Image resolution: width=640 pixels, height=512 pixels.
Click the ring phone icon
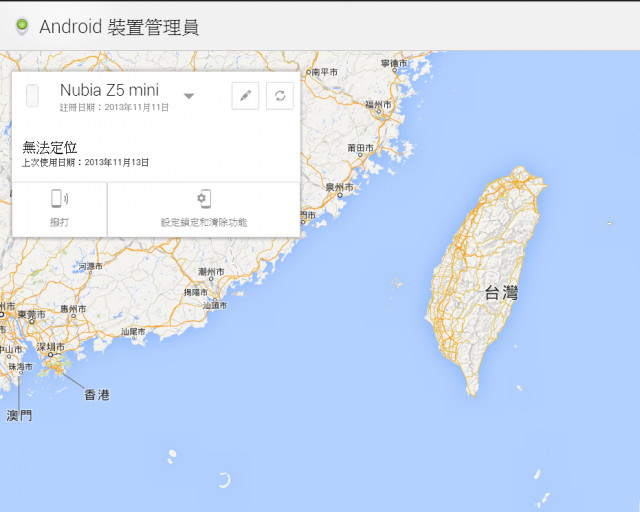click(x=59, y=199)
